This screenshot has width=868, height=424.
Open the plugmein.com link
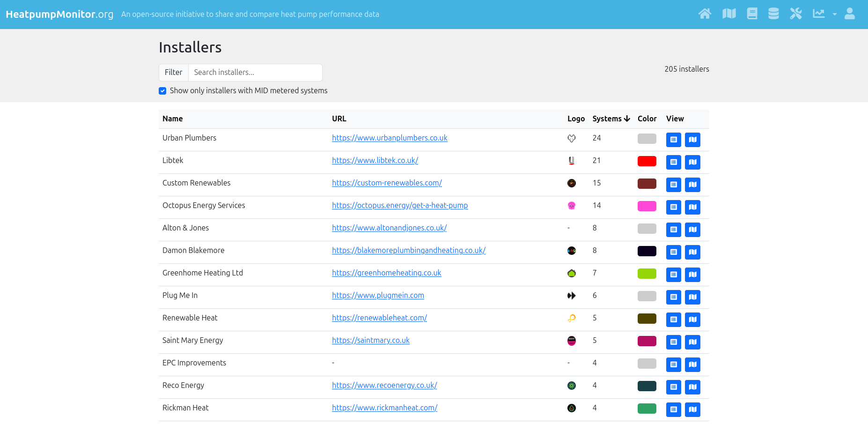pyautogui.click(x=378, y=296)
